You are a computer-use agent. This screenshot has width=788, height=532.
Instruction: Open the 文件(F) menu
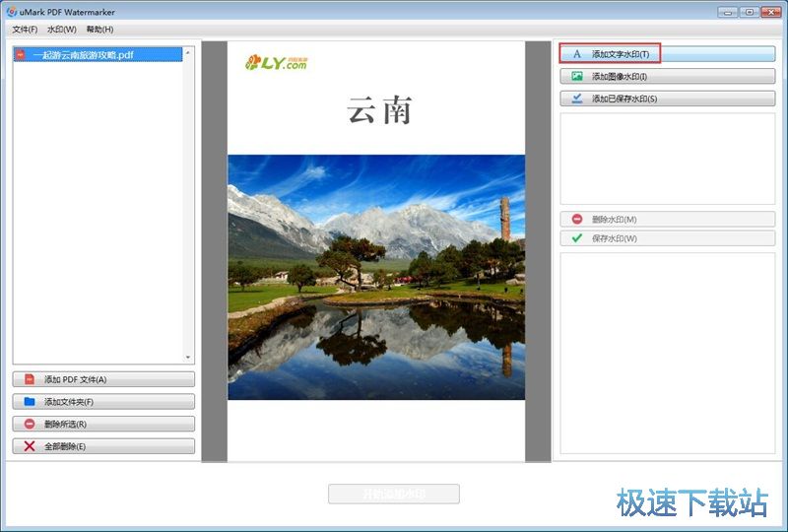tap(25, 30)
